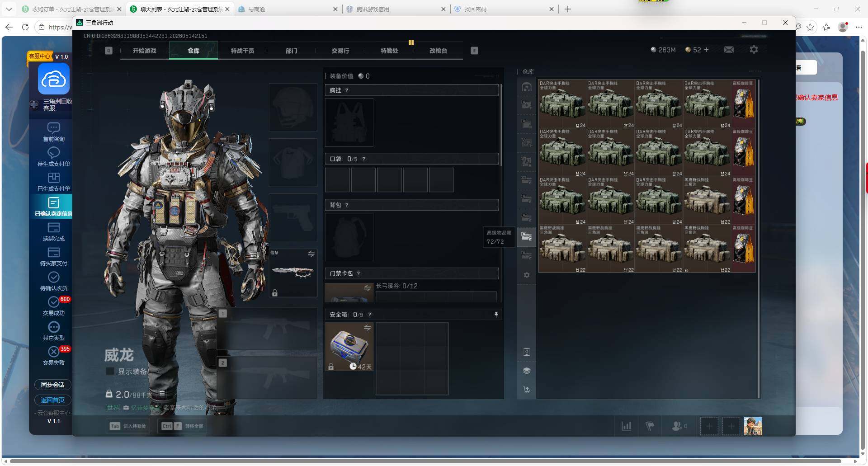Screen dimensions: 868x466
Task: Click the operator avatar thumbnail in game footer
Action: [753, 426]
